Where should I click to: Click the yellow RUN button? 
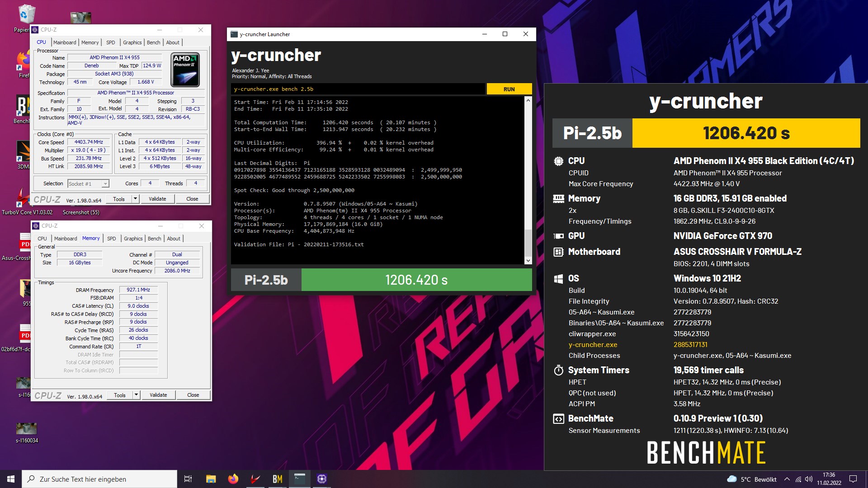509,89
